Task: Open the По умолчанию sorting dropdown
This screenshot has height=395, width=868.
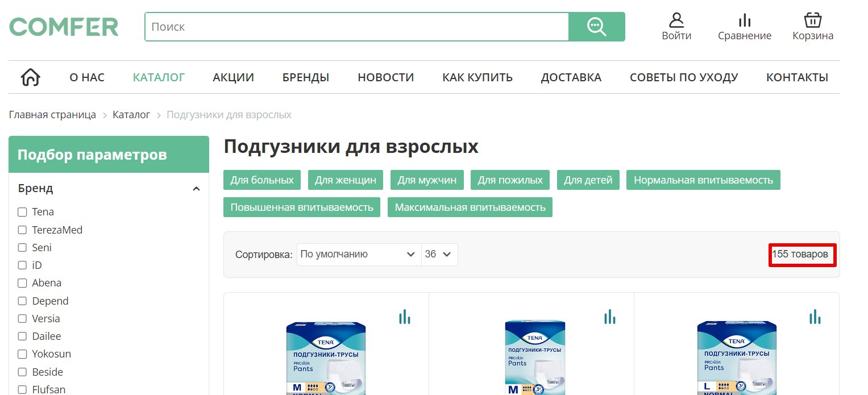Action: (359, 255)
